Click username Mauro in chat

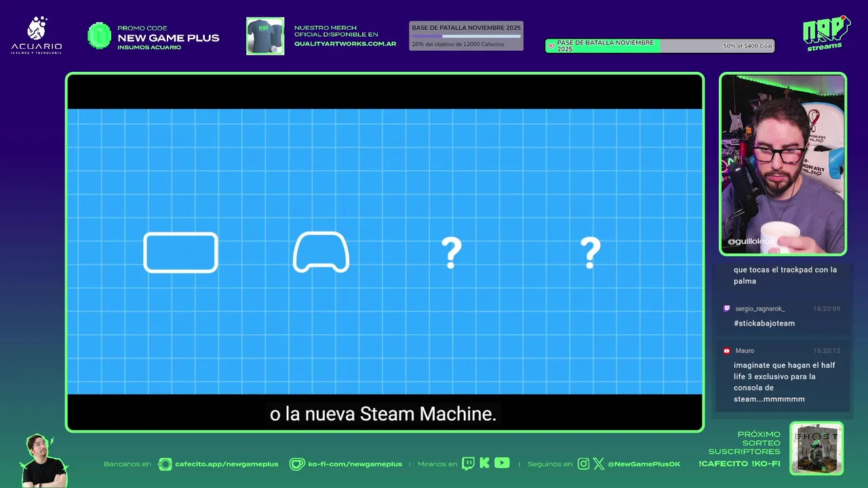click(x=745, y=350)
